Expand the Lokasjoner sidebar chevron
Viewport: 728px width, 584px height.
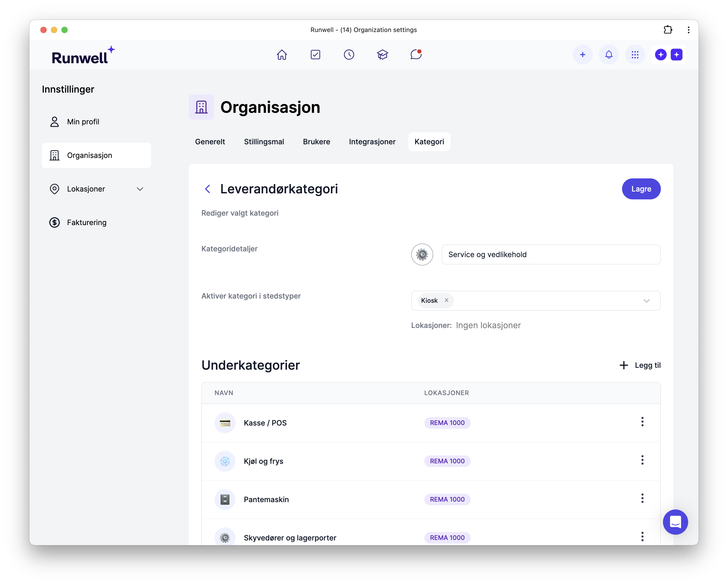point(140,189)
